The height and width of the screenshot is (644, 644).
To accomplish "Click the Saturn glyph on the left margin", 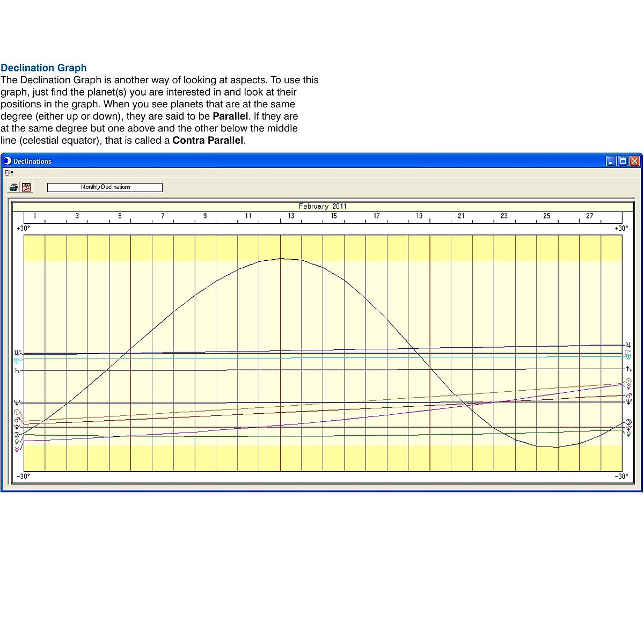I will click(x=17, y=370).
